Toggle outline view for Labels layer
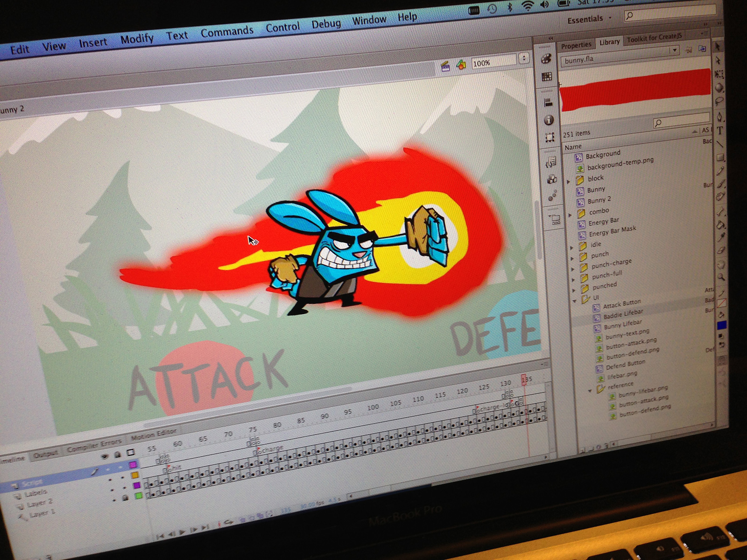This screenshot has height=560, width=747. pyautogui.click(x=135, y=475)
